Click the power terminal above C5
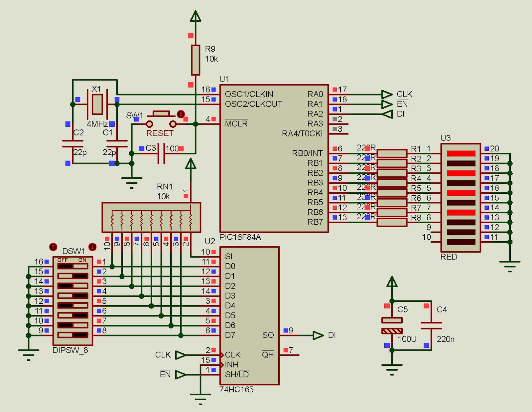The image size is (532, 412). pyautogui.click(x=392, y=282)
